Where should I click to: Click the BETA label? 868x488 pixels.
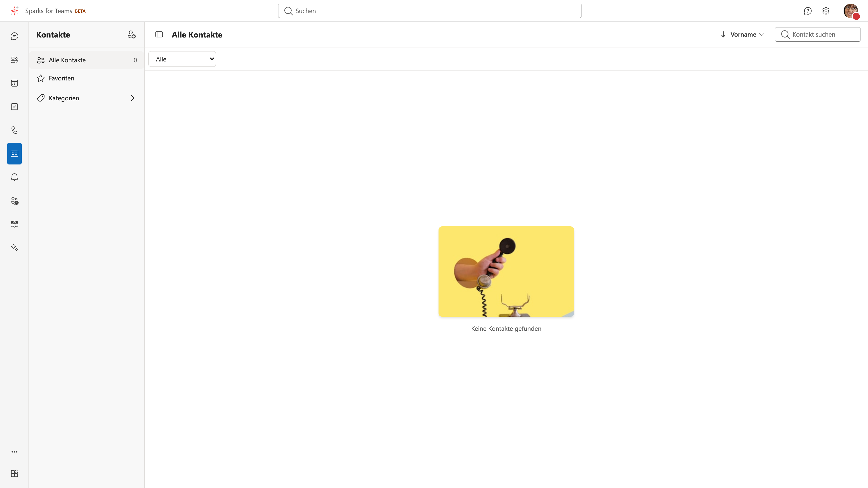coord(80,11)
